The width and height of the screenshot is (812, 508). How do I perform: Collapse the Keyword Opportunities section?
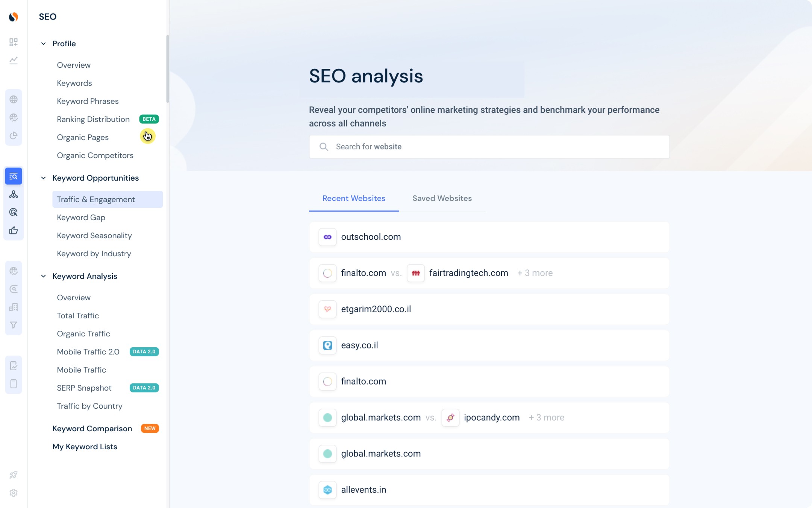click(x=44, y=178)
